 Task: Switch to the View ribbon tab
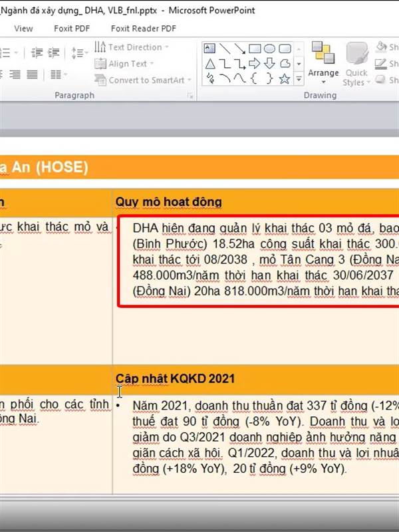(x=23, y=29)
